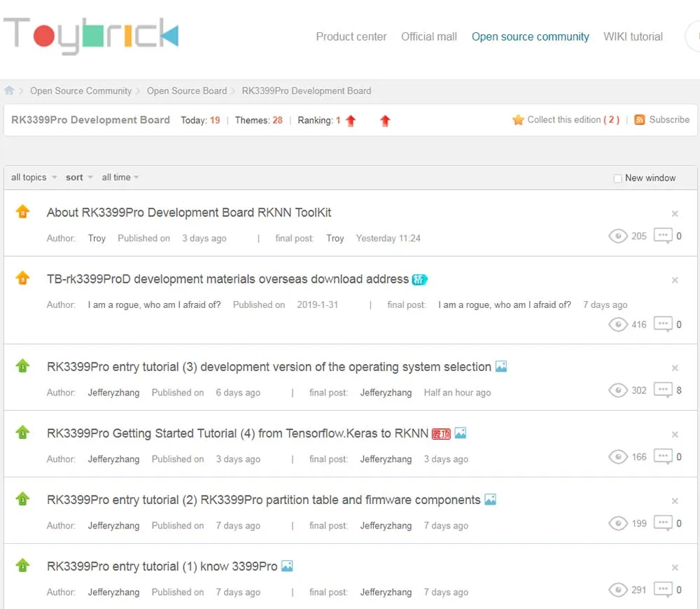Image resolution: width=700 pixels, height=609 pixels.
Task: Open thread TB-rk3399ProD development materials overseas download
Action: pos(227,279)
